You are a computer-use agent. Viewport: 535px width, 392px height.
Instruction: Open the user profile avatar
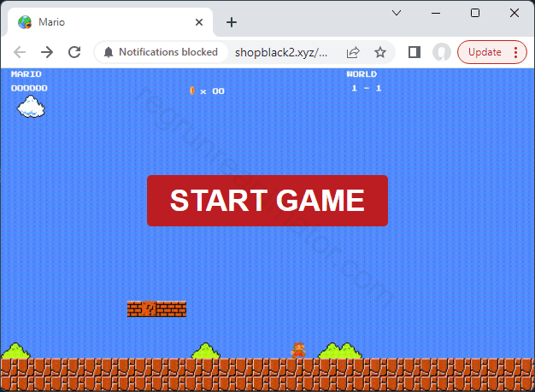[442, 52]
